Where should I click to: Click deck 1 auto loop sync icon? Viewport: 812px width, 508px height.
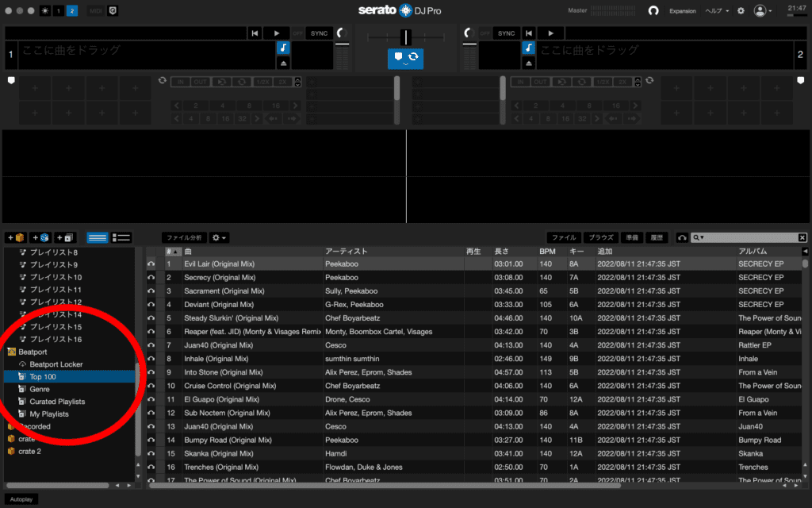point(162,80)
